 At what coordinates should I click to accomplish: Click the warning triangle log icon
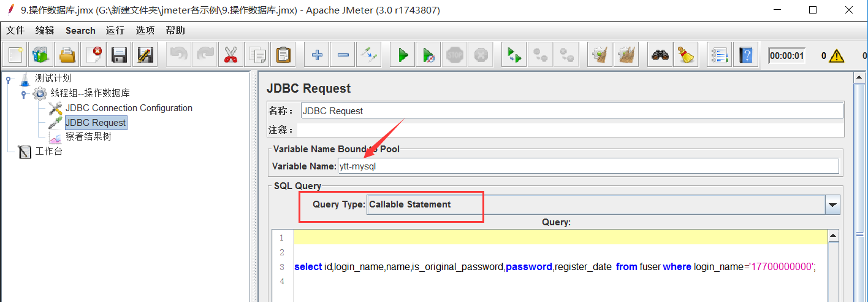click(837, 56)
